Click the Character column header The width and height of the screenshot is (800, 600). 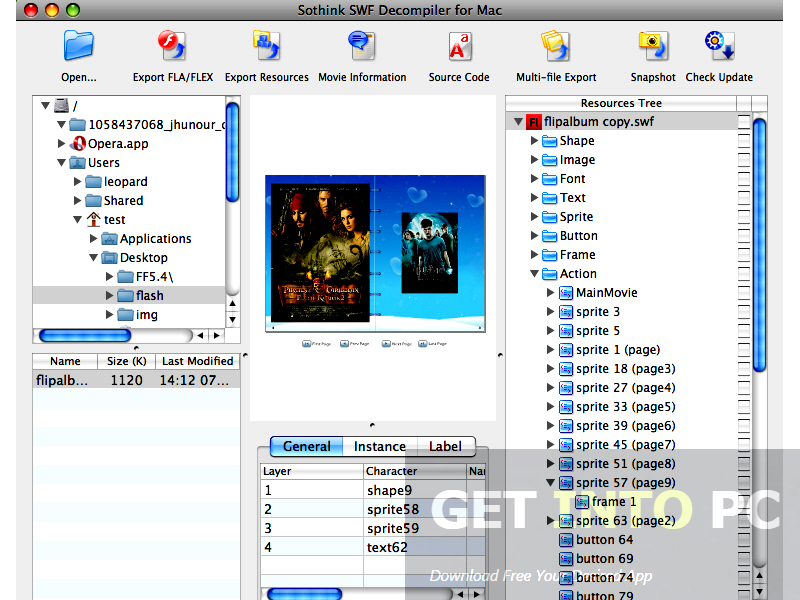click(x=415, y=471)
